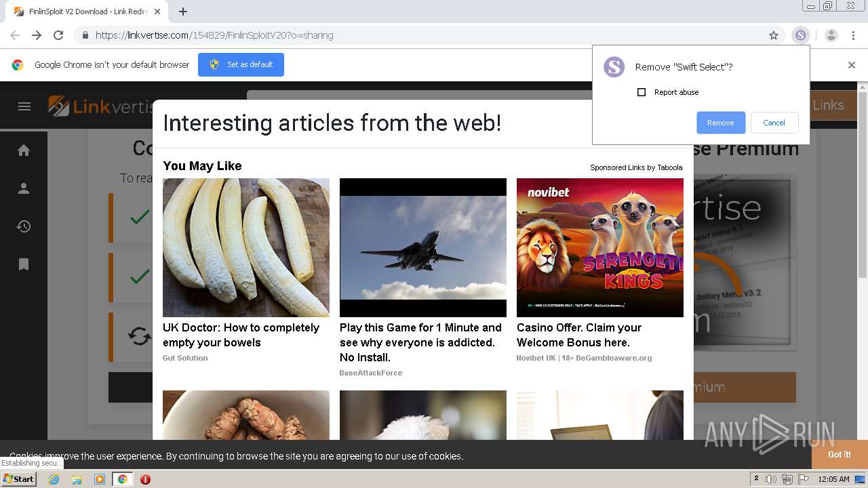Screen dimensions: 868x488
Task: Go back to the previous page
Action: (x=15, y=35)
